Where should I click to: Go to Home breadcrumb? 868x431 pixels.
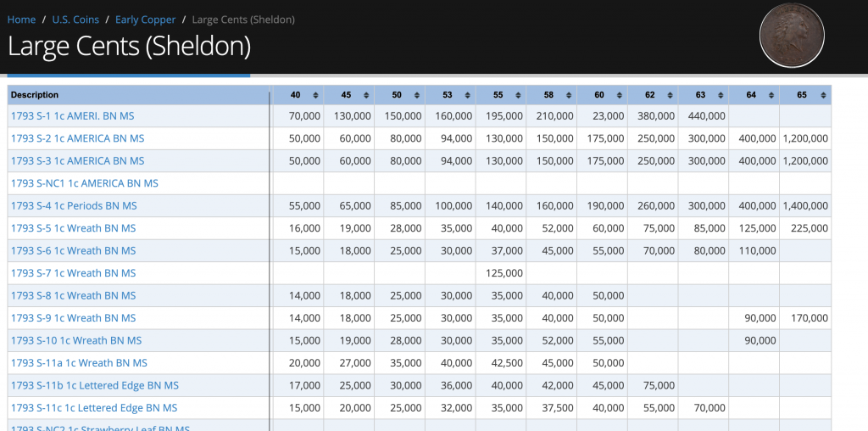(x=21, y=20)
